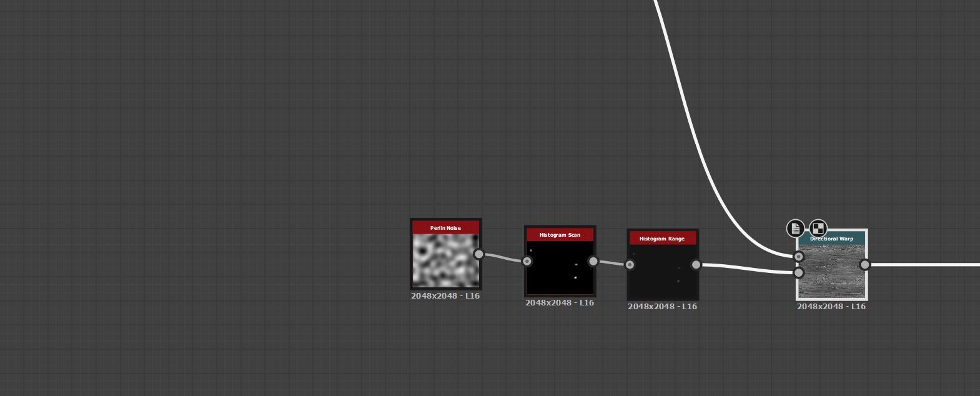Image resolution: width=980 pixels, height=396 pixels.
Task: Click the Histogram Scan title bar
Action: 560,235
